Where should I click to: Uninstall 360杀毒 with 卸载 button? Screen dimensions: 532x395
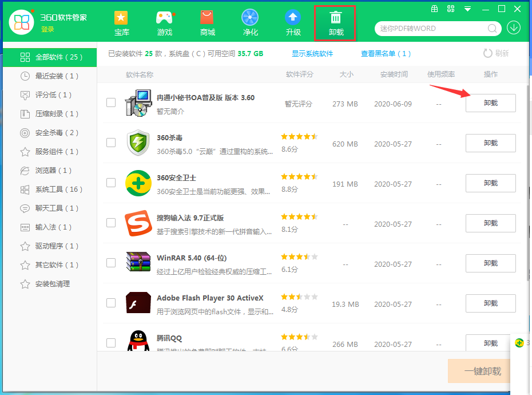491,143
